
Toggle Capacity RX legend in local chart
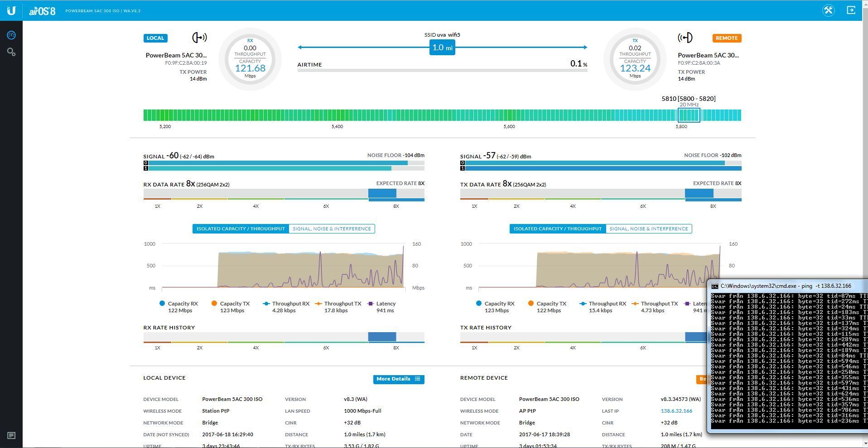coord(179,307)
